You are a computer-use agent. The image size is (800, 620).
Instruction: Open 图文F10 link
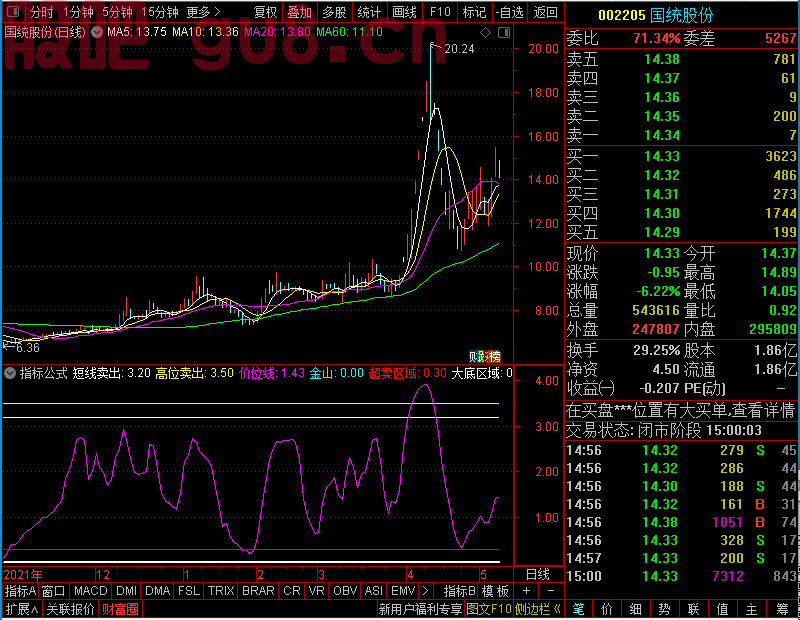[x=489, y=609]
